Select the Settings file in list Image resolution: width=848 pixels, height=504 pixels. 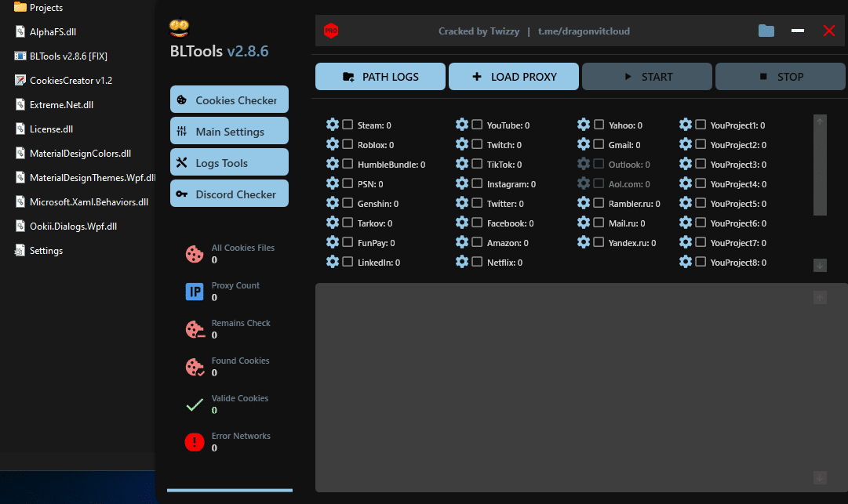coord(38,250)
